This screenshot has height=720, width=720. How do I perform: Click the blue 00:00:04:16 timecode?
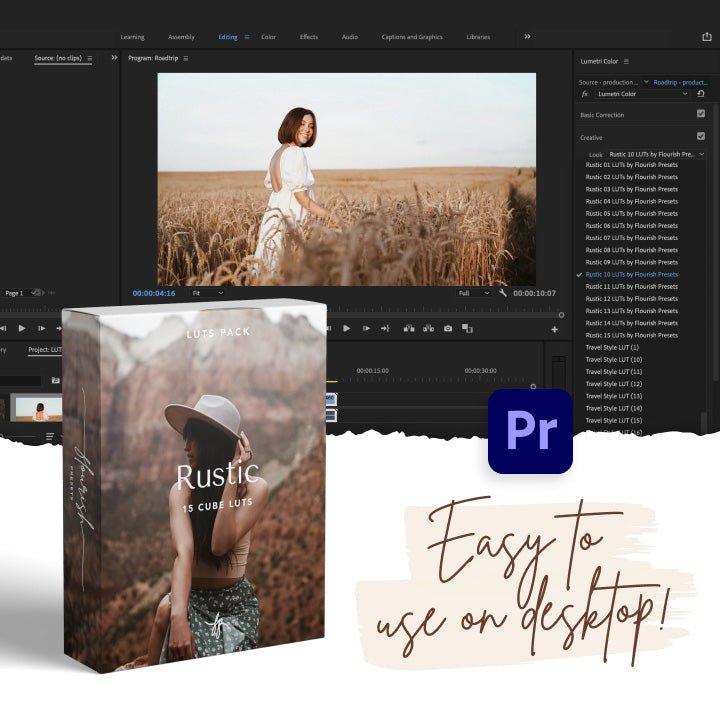pos(154,293)
